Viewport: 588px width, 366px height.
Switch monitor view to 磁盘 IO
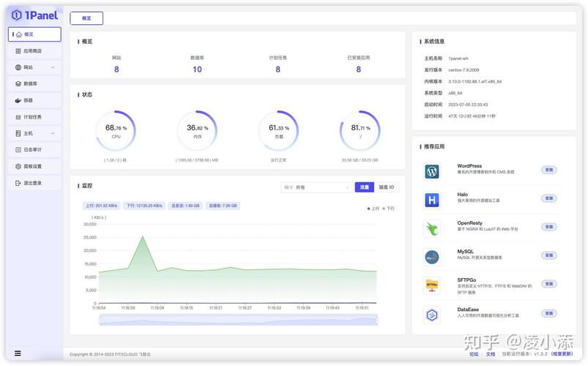[x=386, y=187]
